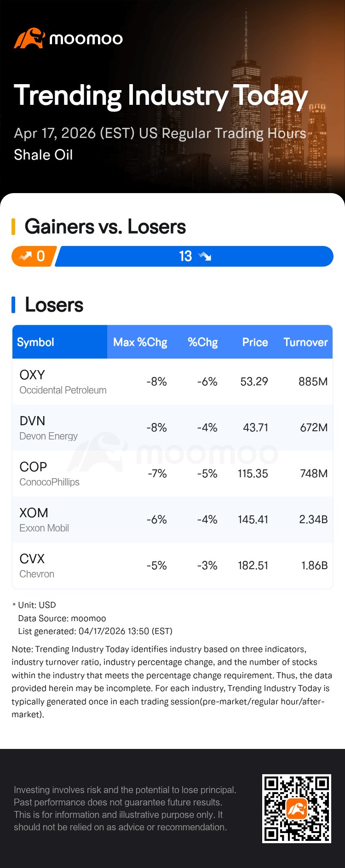This screenshot has width=345, height=868.
Task: Open the CVX Chevron row
Action: click(x=37, y=565)
